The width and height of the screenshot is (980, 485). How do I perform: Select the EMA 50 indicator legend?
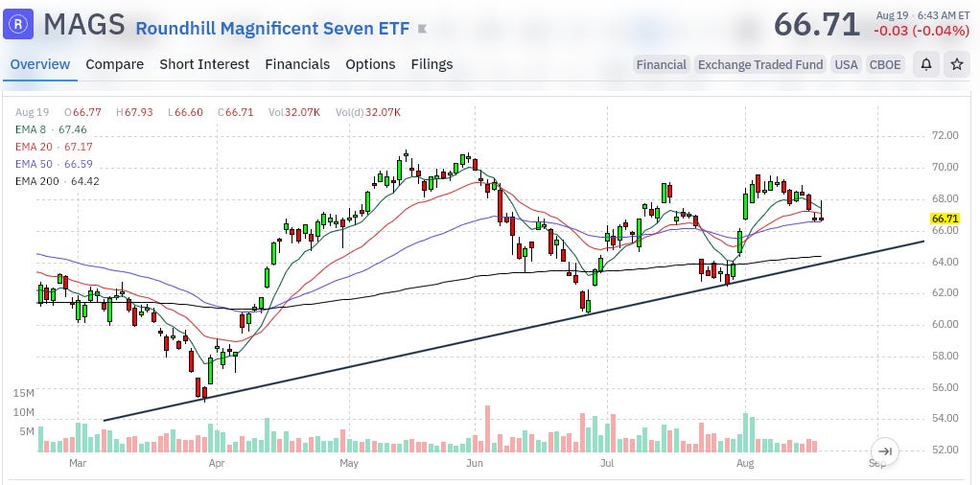click(53, 164)
